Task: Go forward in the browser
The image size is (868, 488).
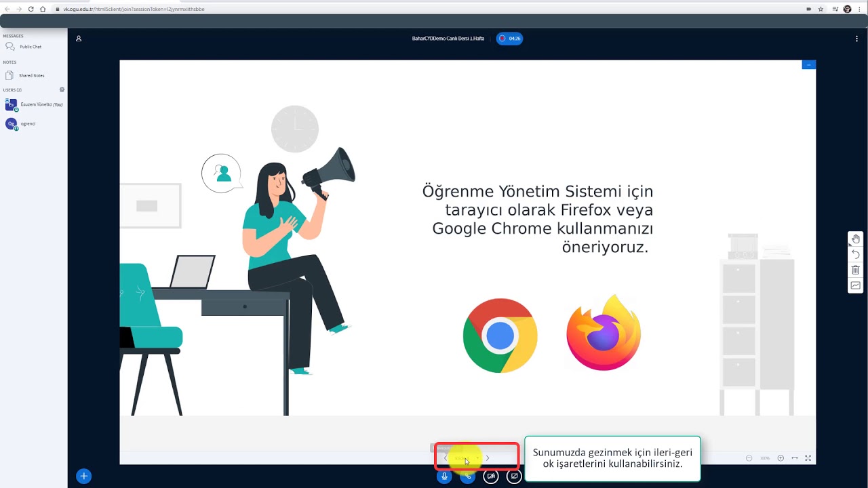Action: (19, 9)
